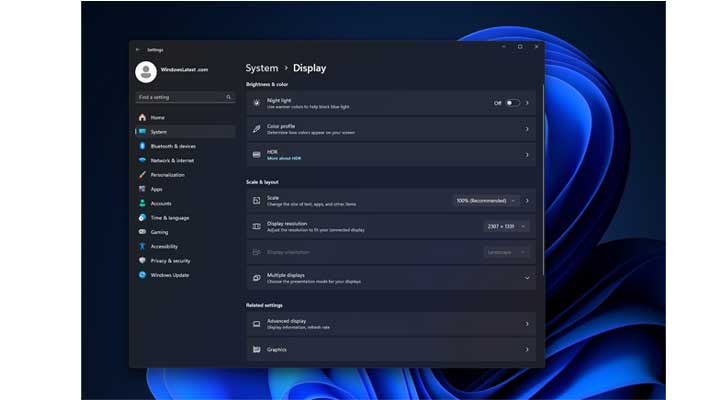Open Graphics settings chevron

527,349
